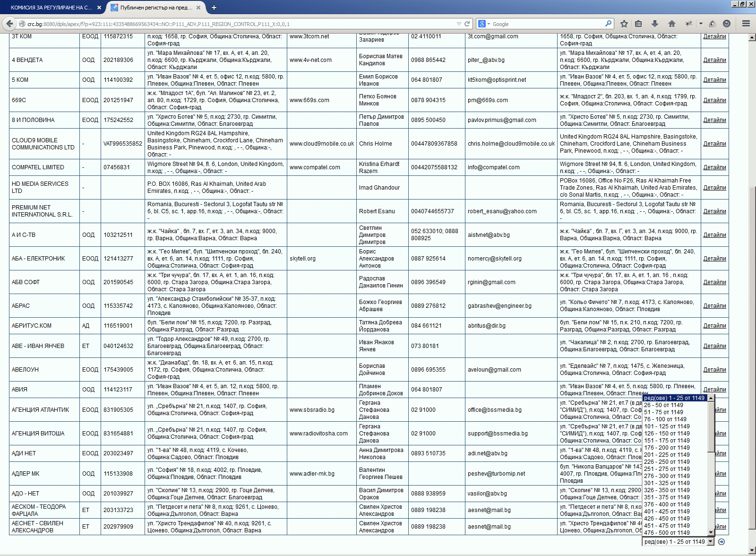Select rows 101 - 125 от 1149

pos(667,426)
